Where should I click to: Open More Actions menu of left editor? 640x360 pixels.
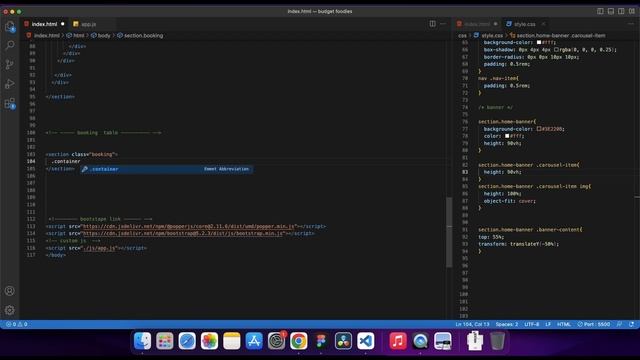click(443, 24)
